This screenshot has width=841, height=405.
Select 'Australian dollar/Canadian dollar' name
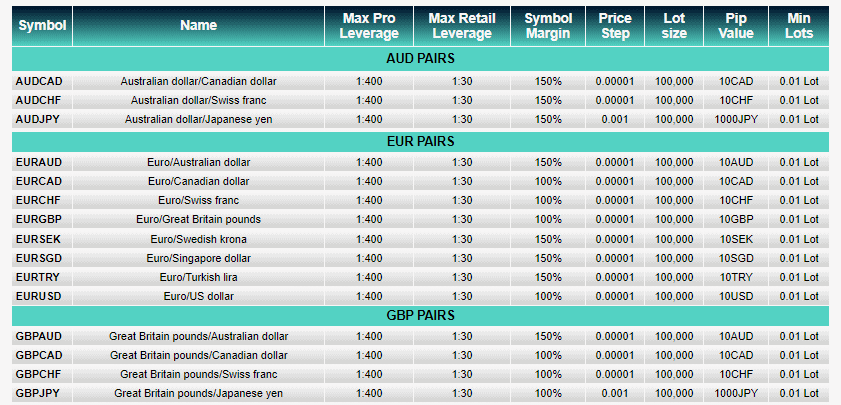coord(198,82)
